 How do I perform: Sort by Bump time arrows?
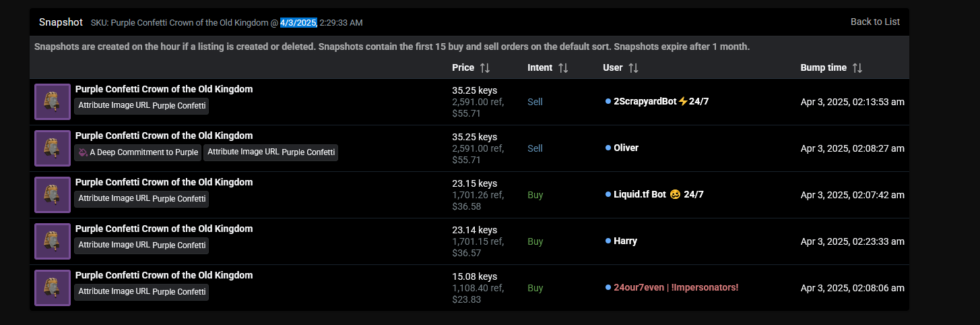pos(857,68)
